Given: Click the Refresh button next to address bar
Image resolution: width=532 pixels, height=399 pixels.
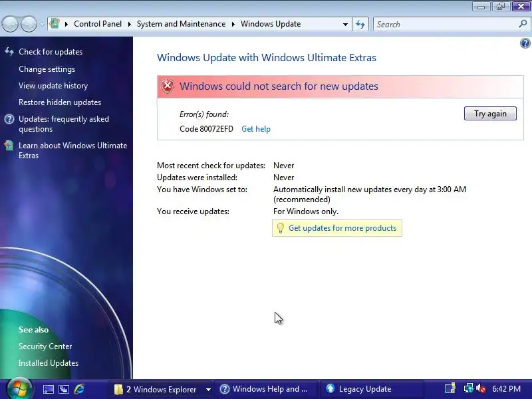Looking at the screenshot, I should click(360, 24).
